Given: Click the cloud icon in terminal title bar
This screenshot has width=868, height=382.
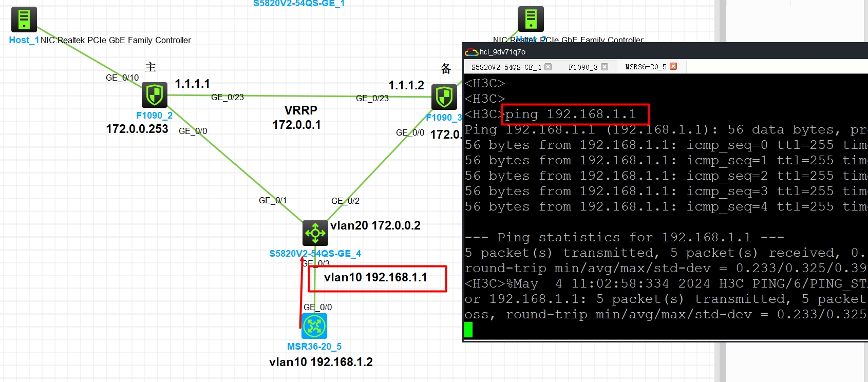Looking at the screenshot, I should coord(471,52).
